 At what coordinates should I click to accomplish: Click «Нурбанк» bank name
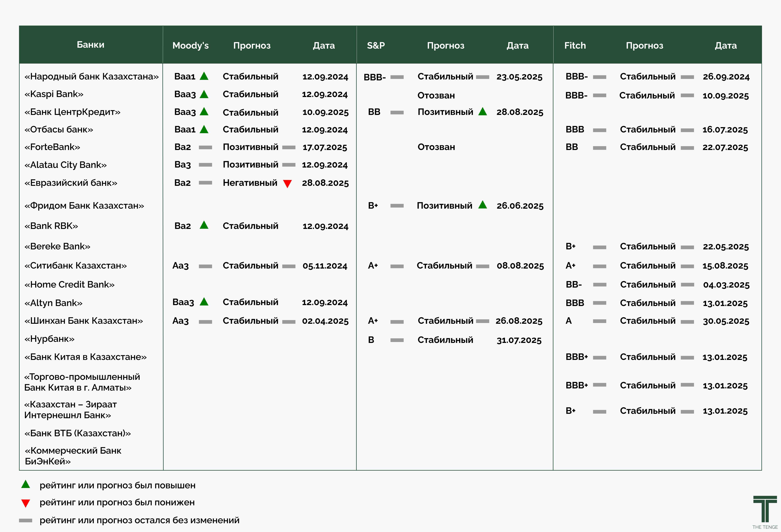pos(49,339)
